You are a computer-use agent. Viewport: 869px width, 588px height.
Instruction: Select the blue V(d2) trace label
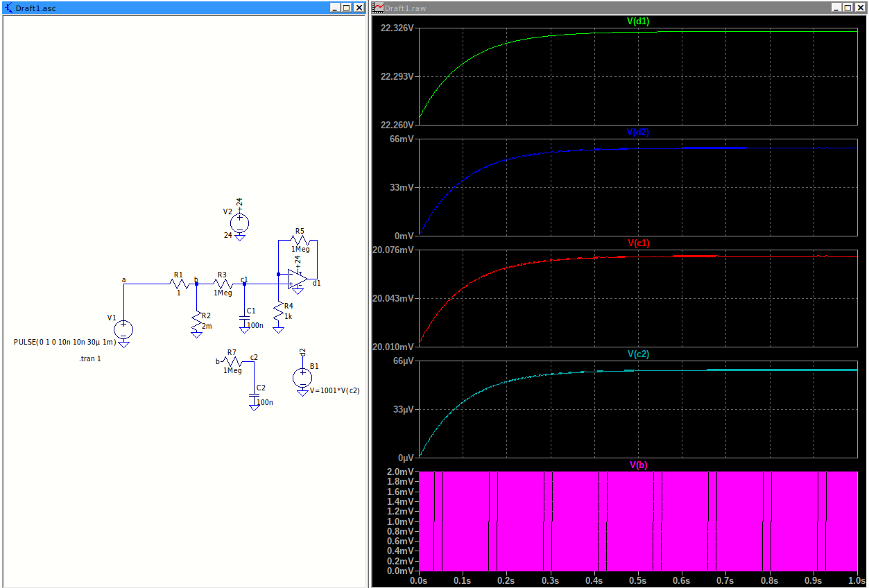click(x=638, y=132)
